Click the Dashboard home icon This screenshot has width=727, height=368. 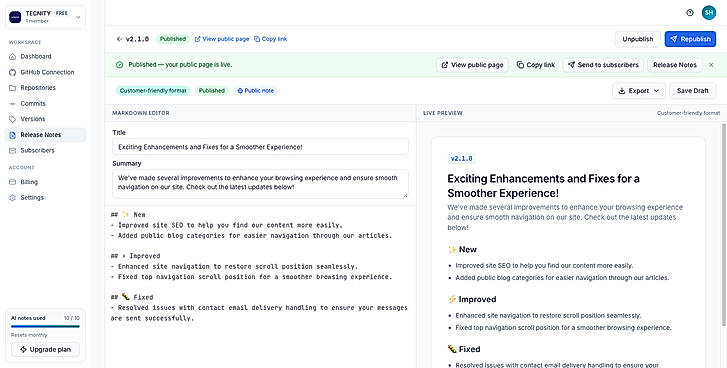(x=13, y=57)
